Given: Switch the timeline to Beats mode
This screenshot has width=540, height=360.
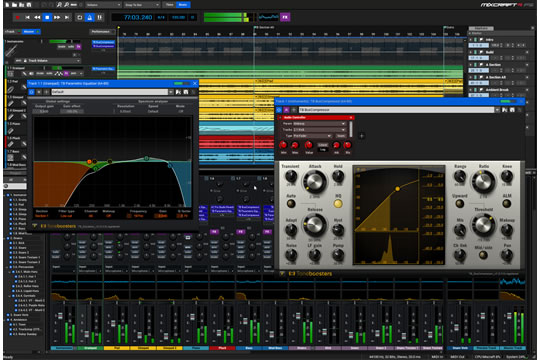Looking at the screenshot, I should coord(183,5).
